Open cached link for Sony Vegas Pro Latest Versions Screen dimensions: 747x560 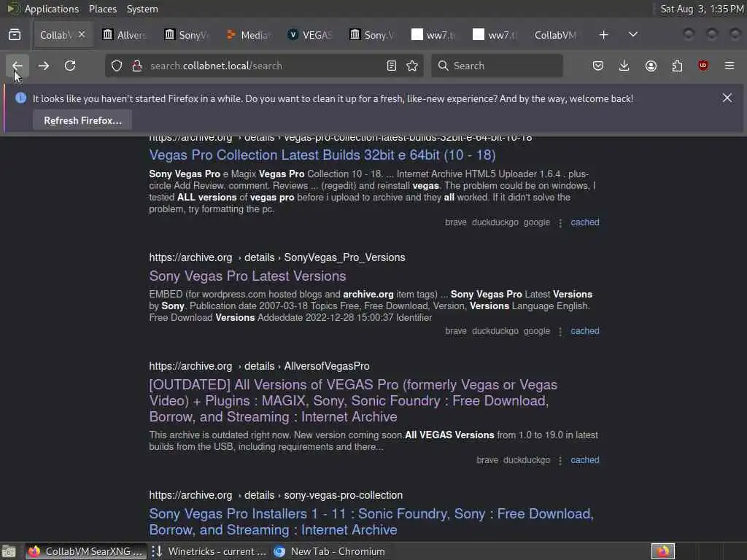point(585,331)
